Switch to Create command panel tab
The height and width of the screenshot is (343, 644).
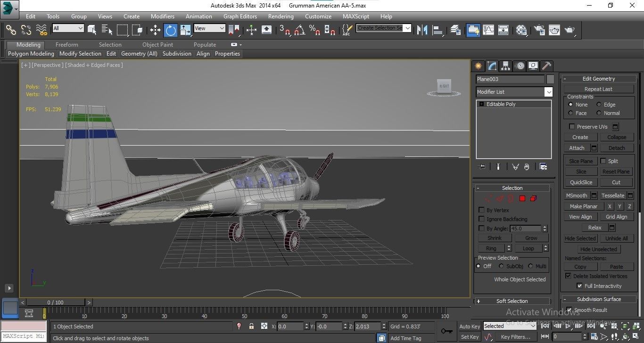(478, 65)
